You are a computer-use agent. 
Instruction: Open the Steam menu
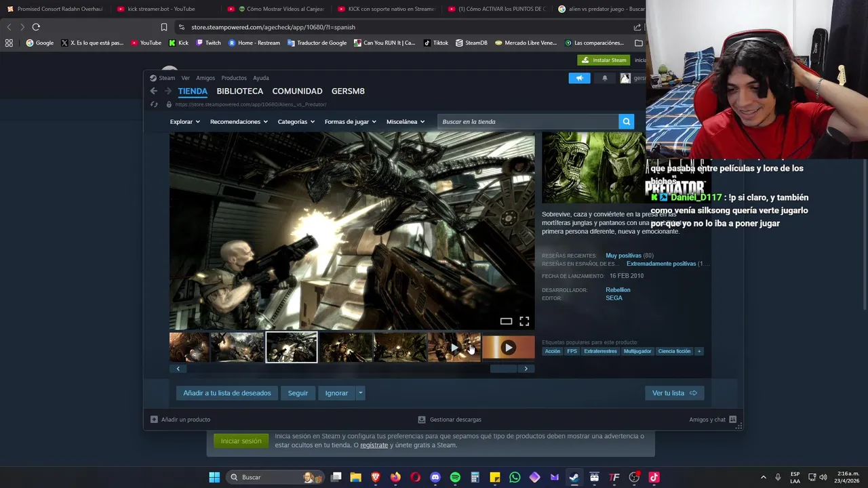click(167, 78)
